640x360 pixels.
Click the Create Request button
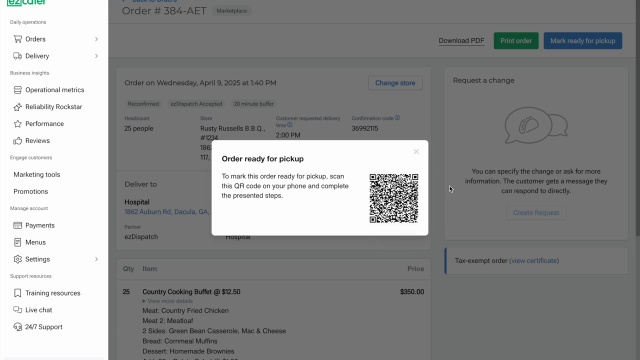point(536,213)
